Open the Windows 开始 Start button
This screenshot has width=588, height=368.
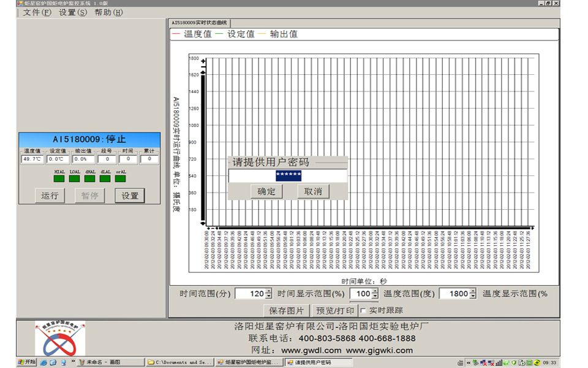[x=26, y=362]
